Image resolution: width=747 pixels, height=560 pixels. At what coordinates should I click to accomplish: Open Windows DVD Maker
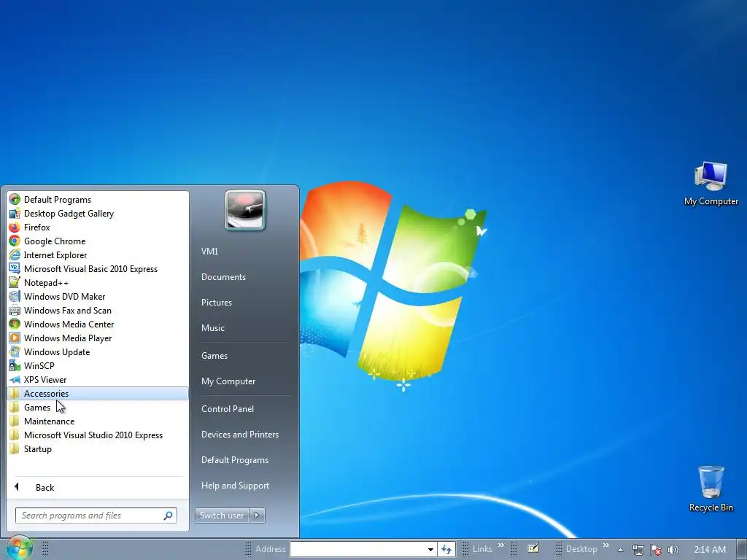click(98, 296)
